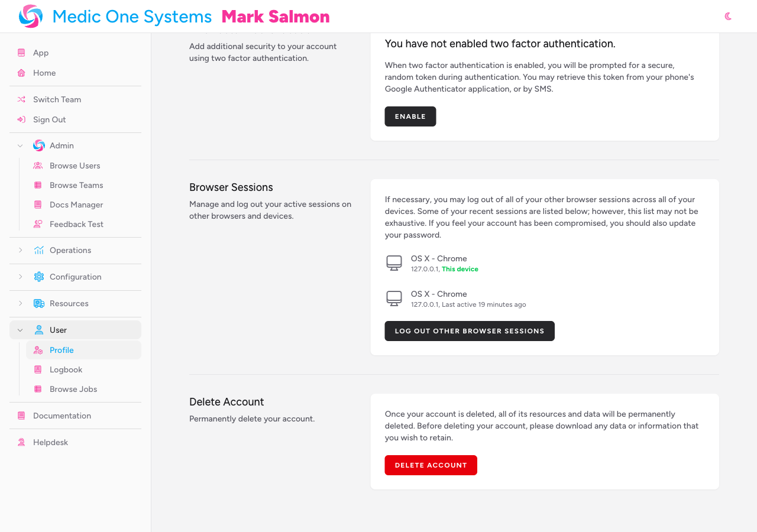The image size is (757, 532).
Task: Click the Mark Salmon username header
Action: click(x=275, y=17)
